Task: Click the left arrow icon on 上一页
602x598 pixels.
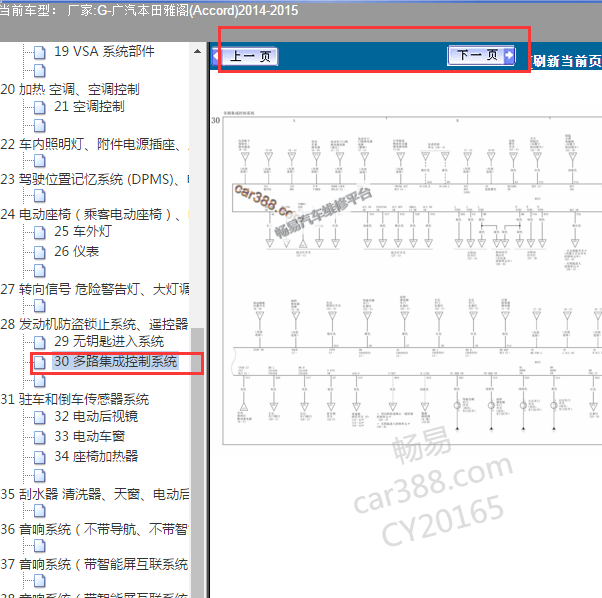Action: [216, 57]
